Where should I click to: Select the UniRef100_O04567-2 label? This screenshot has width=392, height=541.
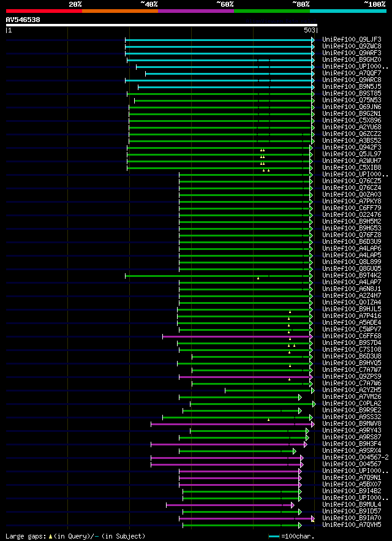[x=355, y=458]
